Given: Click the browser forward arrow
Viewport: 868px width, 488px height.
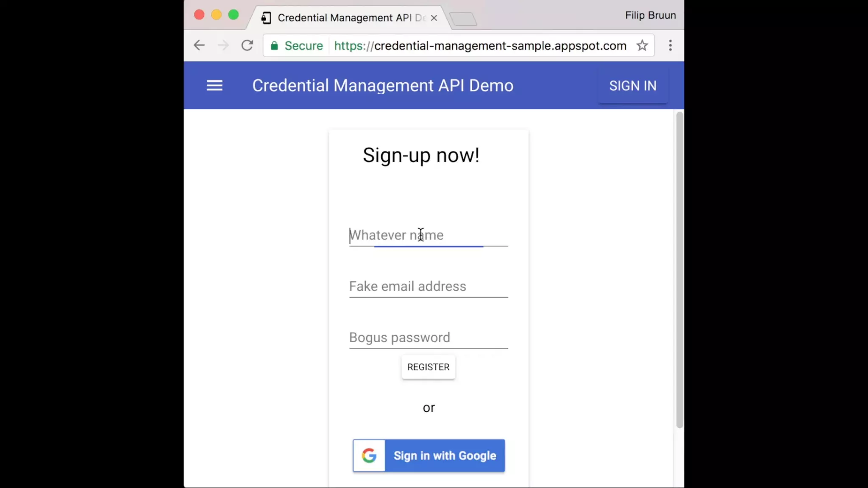Looking at the screenshot, I should (x=223, y=45).
